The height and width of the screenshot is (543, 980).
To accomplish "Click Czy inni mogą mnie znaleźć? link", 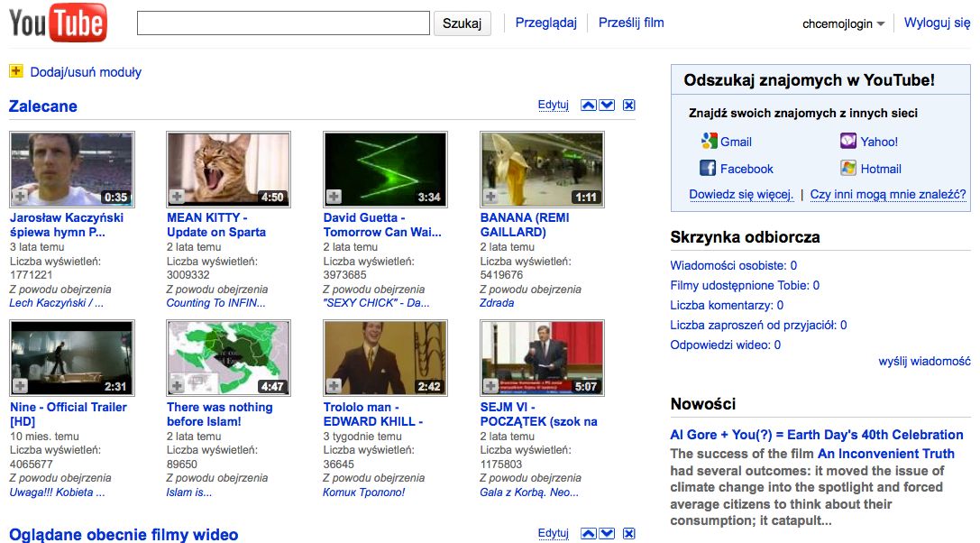I will [x=888, y=194].
